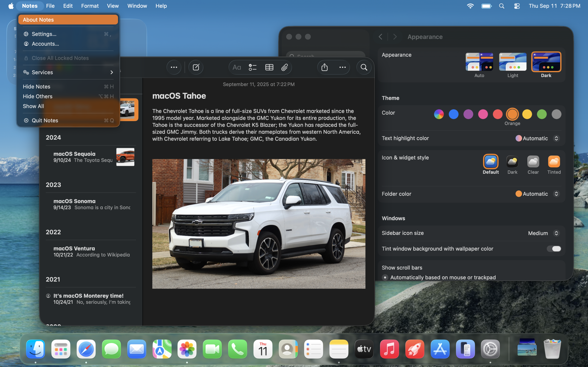Image resolution: width=588 pixels, height=367 pixels.
Task: Open Music app in the Dock
Action: [389, 349]
